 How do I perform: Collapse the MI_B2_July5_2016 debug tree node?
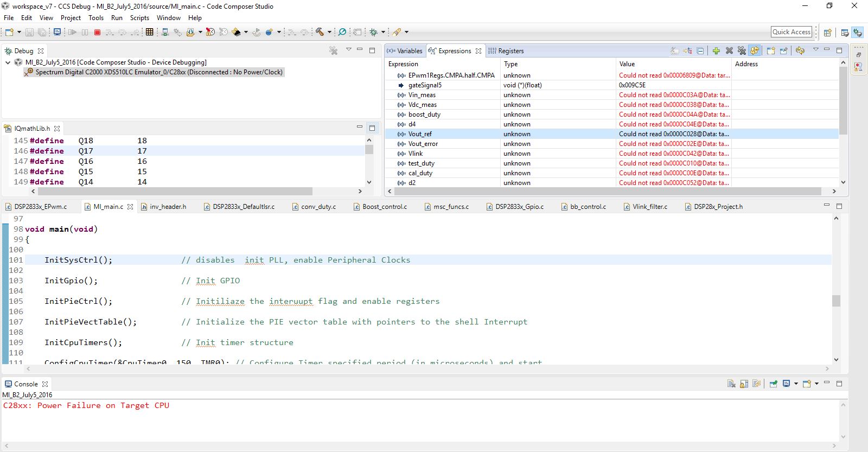[8, 62]
